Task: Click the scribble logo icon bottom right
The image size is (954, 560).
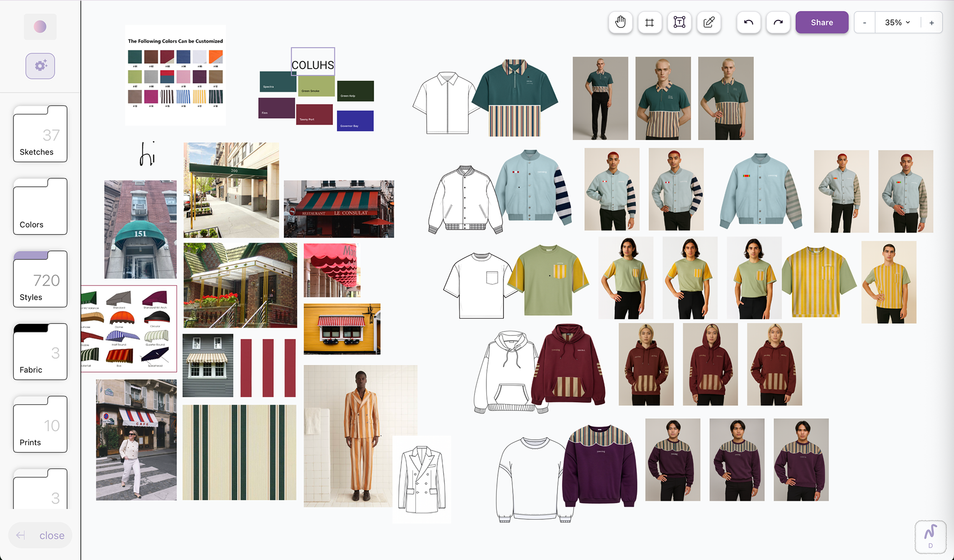Action: coord(930,536)
